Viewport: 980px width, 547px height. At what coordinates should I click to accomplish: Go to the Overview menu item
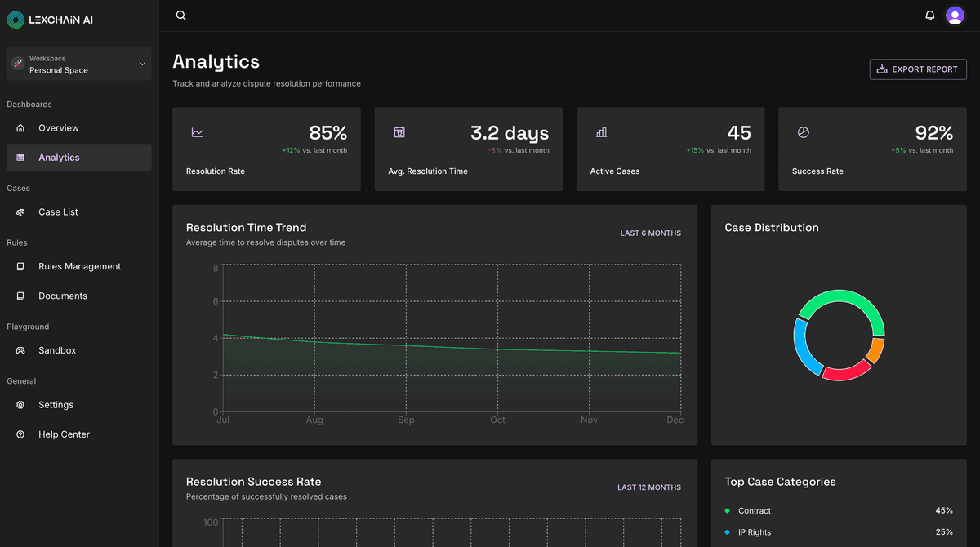point(79,128)
